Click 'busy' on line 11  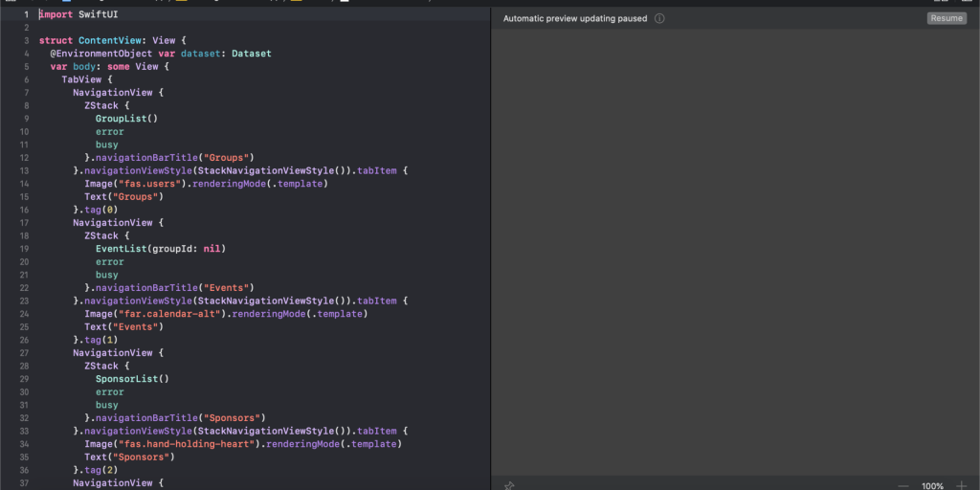(x=107, y=145)
